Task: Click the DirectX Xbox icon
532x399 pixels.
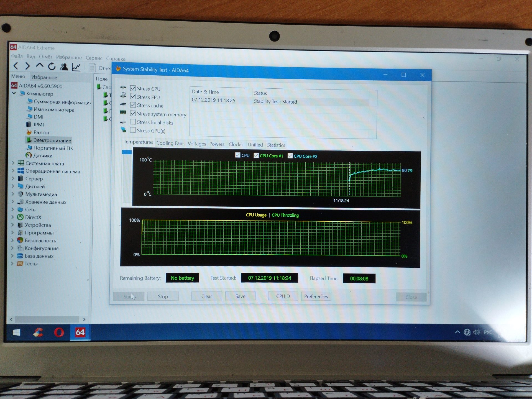Action: point(20,217)
